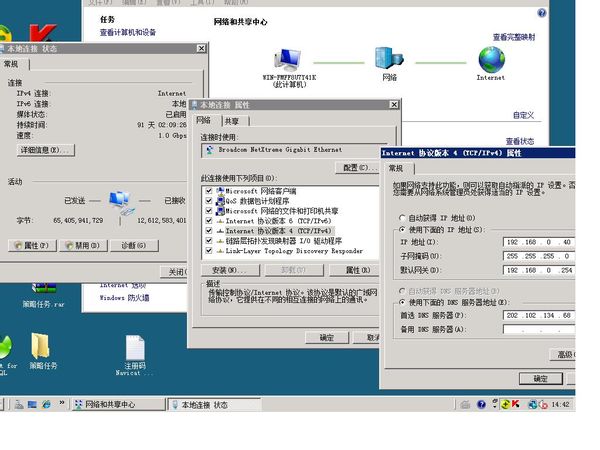The width and height of the screenshot is (600, 450).
Task: Click 禁用(D) button in status window
Action: click(83, 245)
